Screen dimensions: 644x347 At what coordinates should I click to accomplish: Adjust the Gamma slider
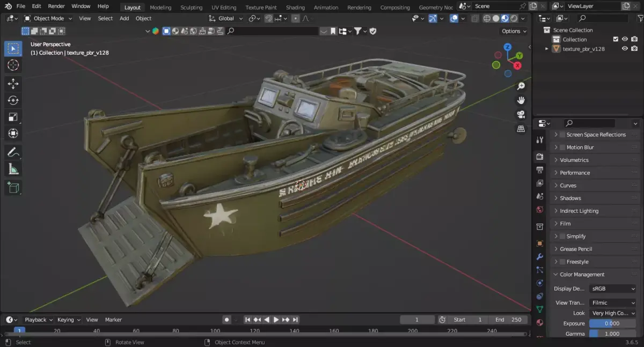612,334
